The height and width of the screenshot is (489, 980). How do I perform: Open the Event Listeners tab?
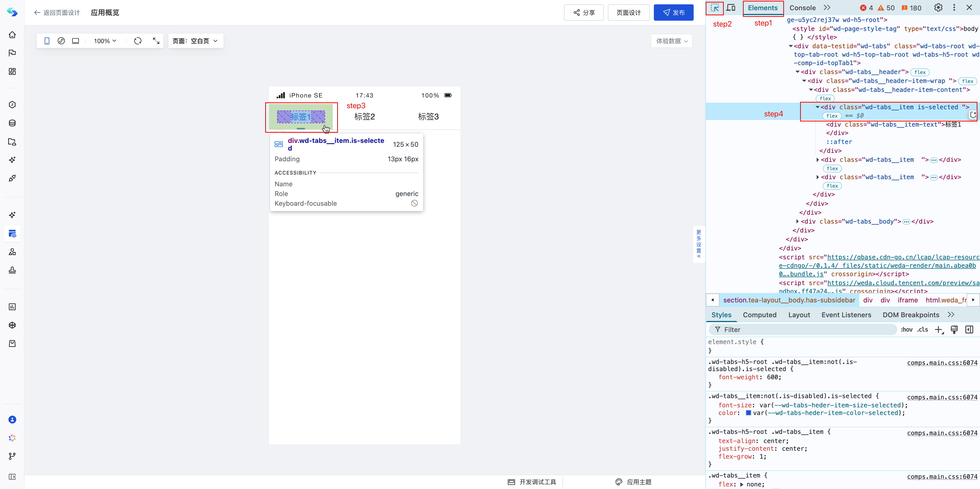(x=846, y=315)
